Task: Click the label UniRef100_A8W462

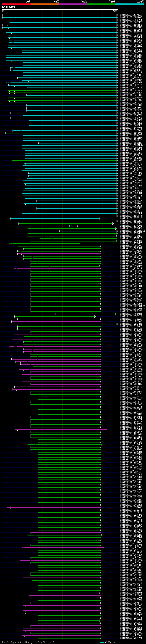Action: 131,161
